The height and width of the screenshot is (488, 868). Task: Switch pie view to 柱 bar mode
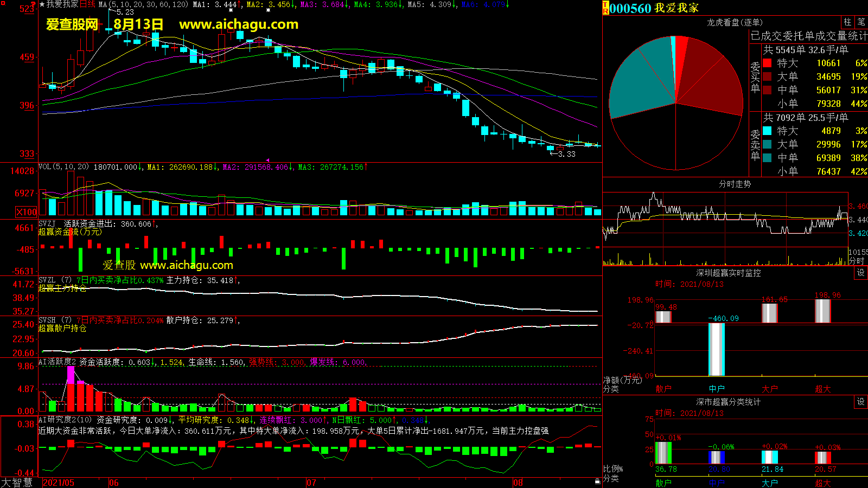coord(847,22)
